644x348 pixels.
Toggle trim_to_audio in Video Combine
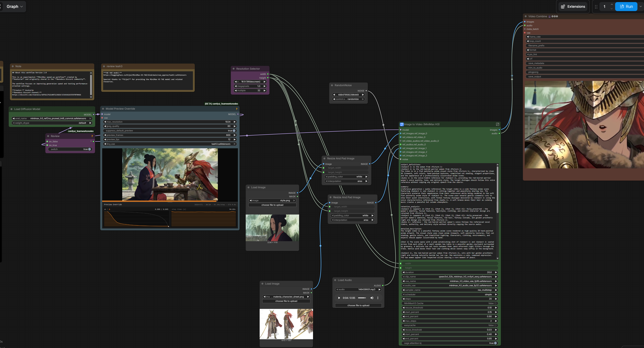pyautogui.click(x=585, y=68)
